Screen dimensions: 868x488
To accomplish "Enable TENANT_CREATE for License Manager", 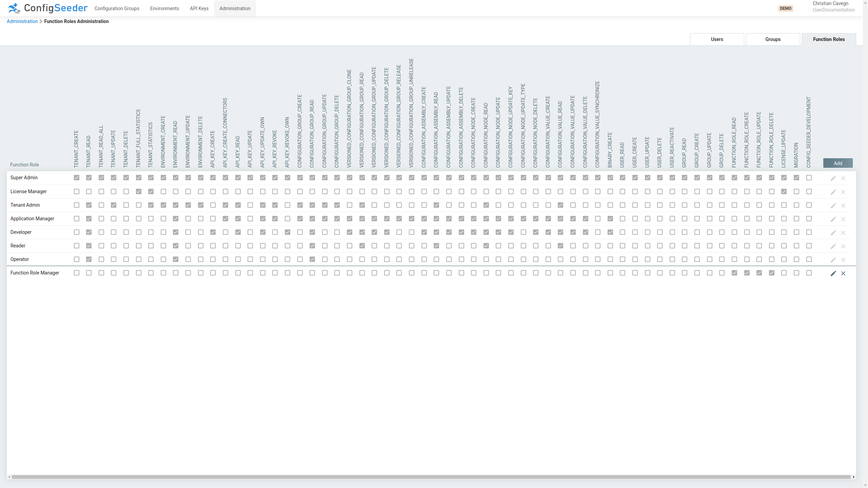I will pos(76,191).
